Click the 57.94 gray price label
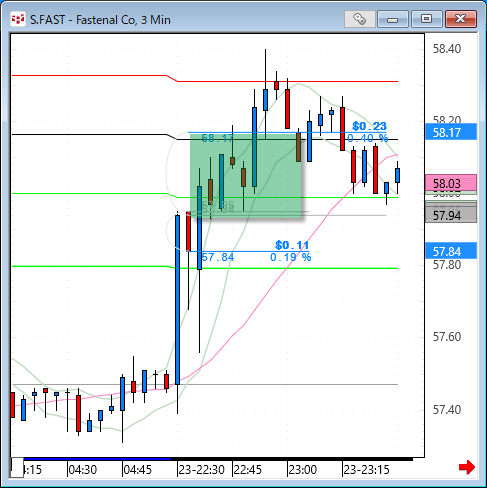The image size is (487, 488). coord(451,215)
